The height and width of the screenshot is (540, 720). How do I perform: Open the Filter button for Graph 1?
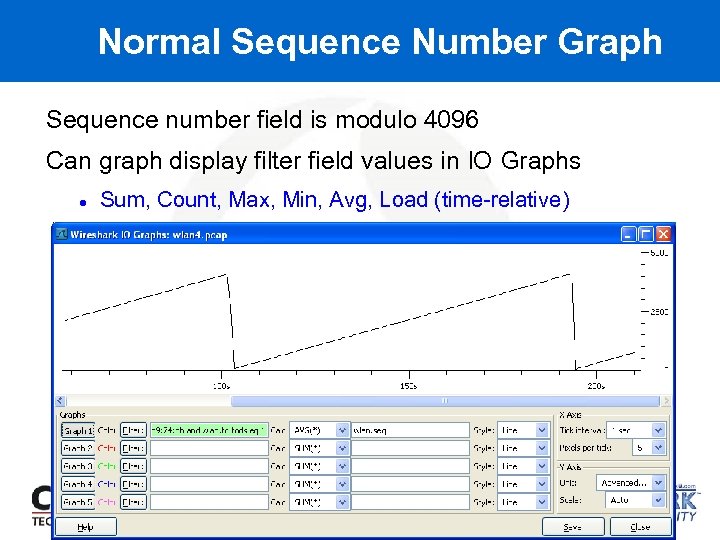[133, 430]
